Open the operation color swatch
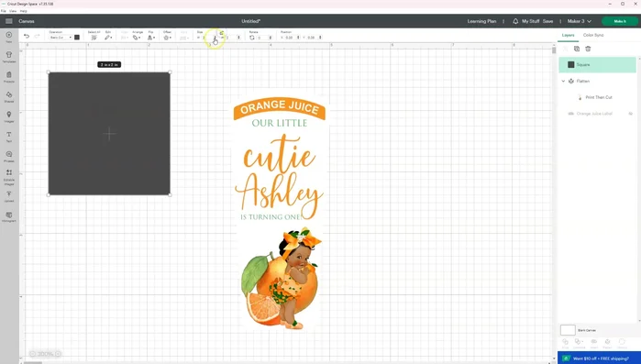Image resolution: width=641 pixels, height=364 pixels. point(77,38)
